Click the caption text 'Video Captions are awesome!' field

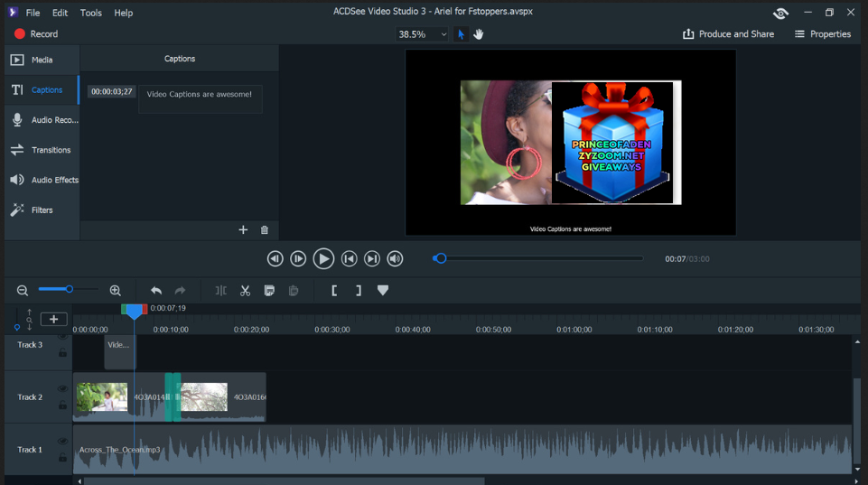click(200, 99)
